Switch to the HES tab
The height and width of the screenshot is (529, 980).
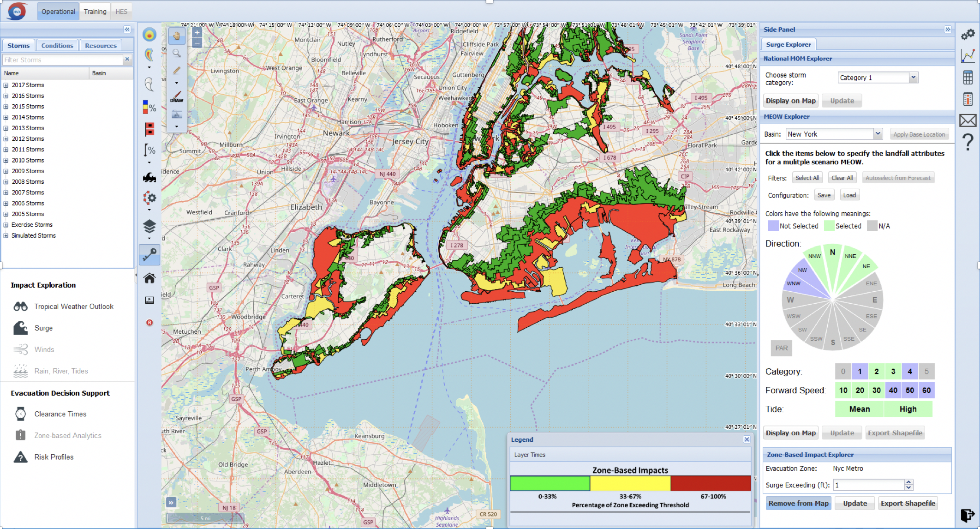121,12
